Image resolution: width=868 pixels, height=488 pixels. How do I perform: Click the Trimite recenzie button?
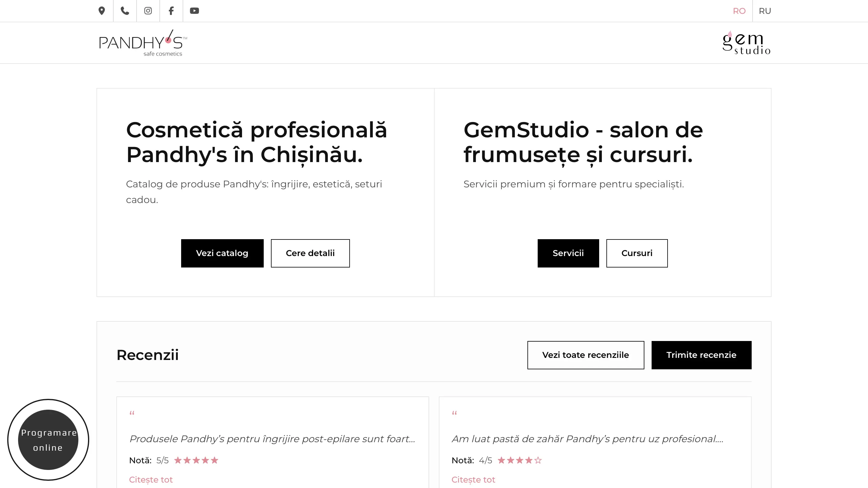[x=701, y=355]
